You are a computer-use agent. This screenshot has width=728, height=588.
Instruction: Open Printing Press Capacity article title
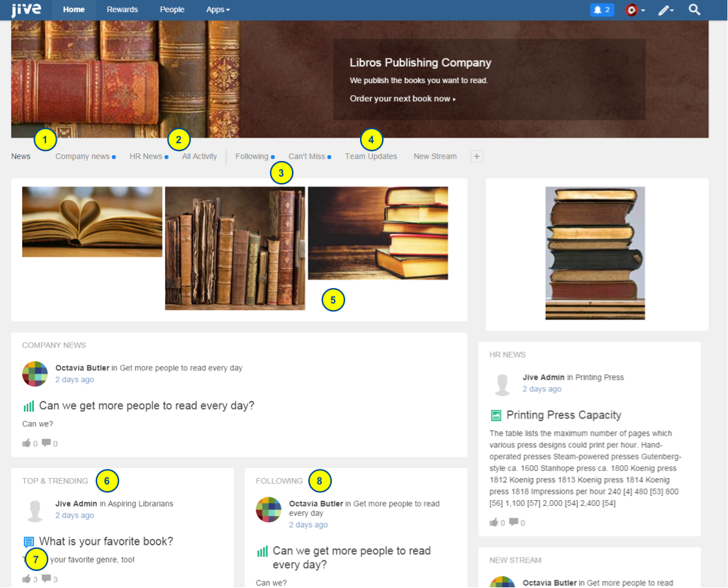[564, 415]
